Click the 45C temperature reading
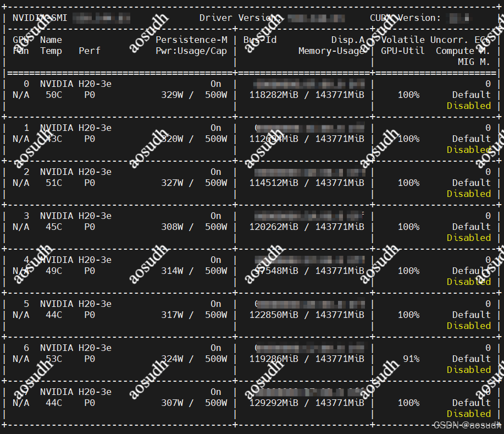The image size is (504, 434). pyautogui.click(x=54, y=227)
